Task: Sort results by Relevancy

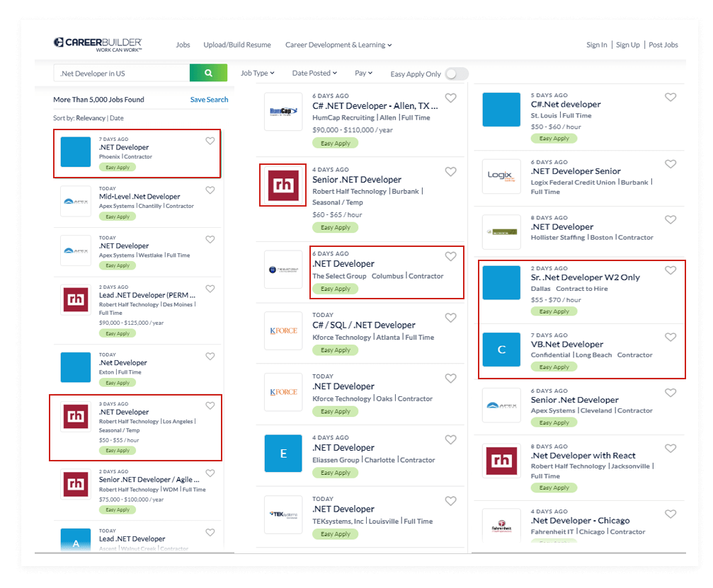Action: coord(91,118)
